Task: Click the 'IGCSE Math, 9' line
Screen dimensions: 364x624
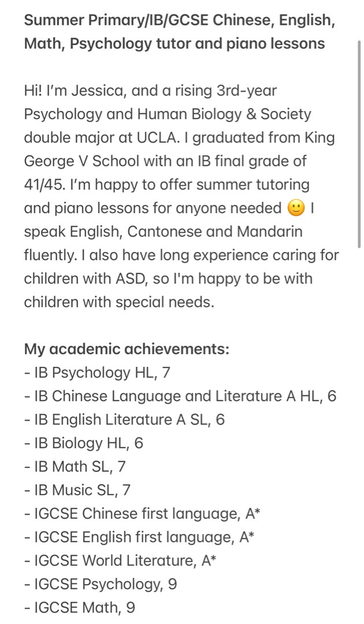Action: click(80, 608)
